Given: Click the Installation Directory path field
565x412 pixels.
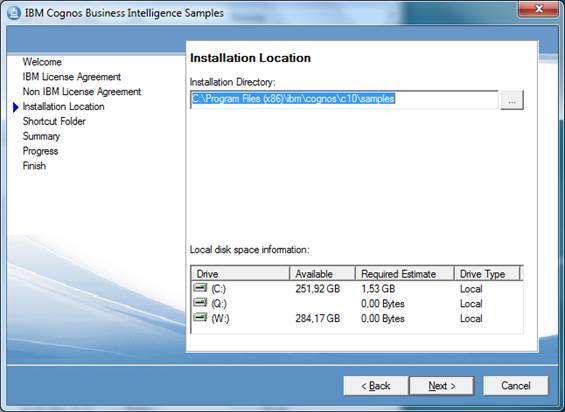Looking at the screenshot, I should (x=344, y=99).
